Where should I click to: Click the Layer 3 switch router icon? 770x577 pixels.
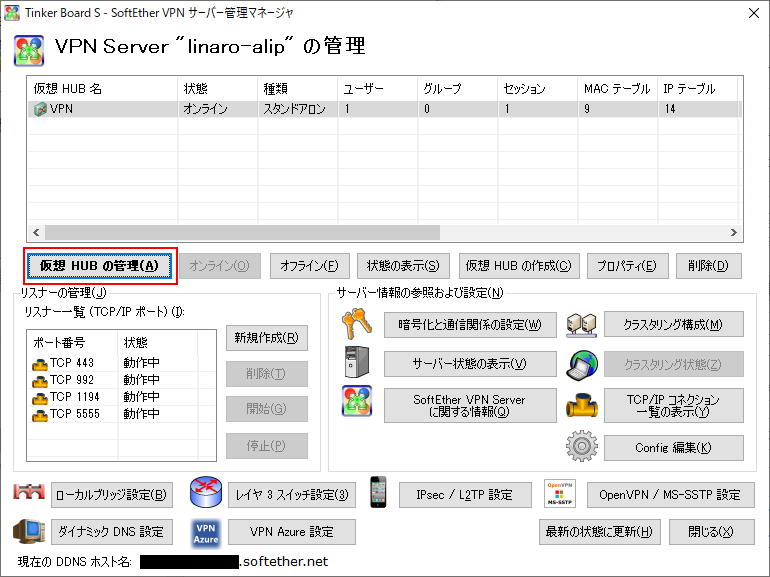(x=206, y=492)
